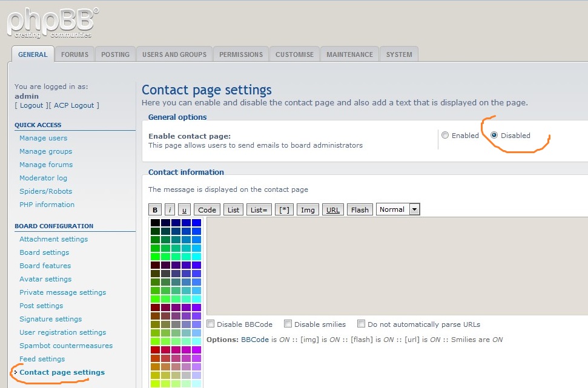Pick the black swatch in color palette

click(x=155, y=223)
